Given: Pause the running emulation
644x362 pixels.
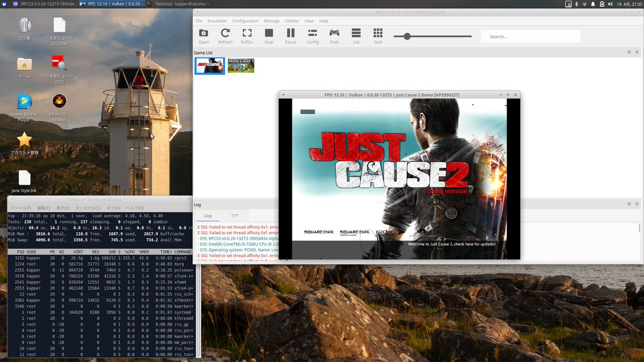Looking at the screenshot, I should [x=290, y=36].
